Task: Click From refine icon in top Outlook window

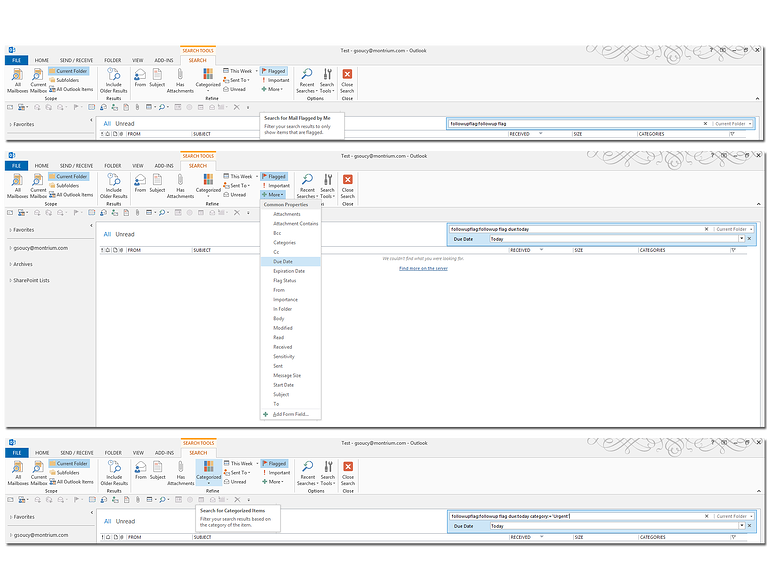Action: [140, 78]
